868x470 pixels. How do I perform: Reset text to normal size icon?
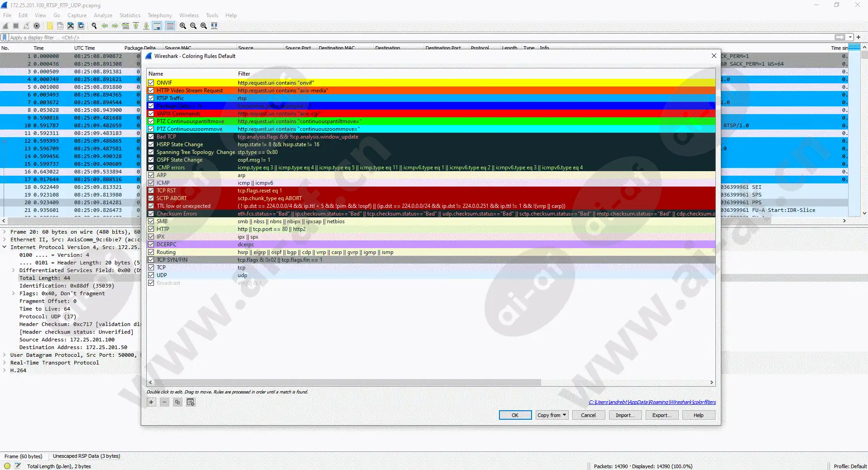coord(204,26)
